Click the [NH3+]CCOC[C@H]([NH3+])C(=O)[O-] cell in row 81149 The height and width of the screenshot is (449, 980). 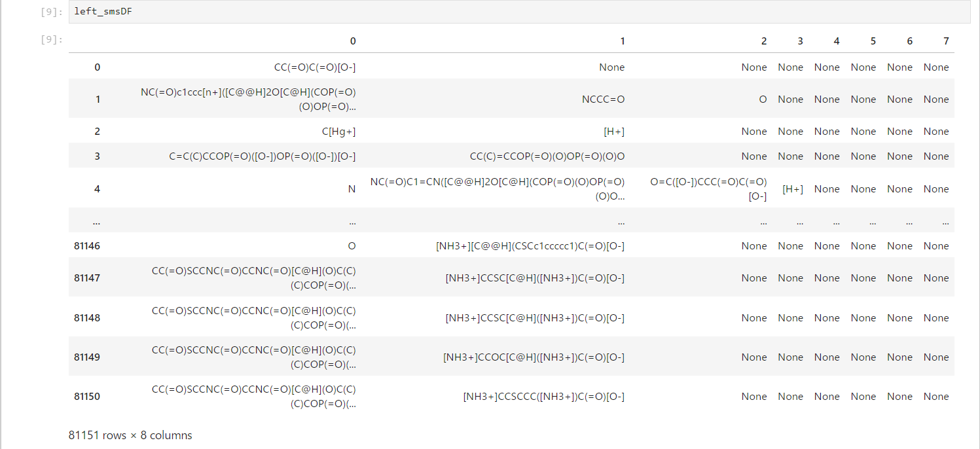coord(534,357)
